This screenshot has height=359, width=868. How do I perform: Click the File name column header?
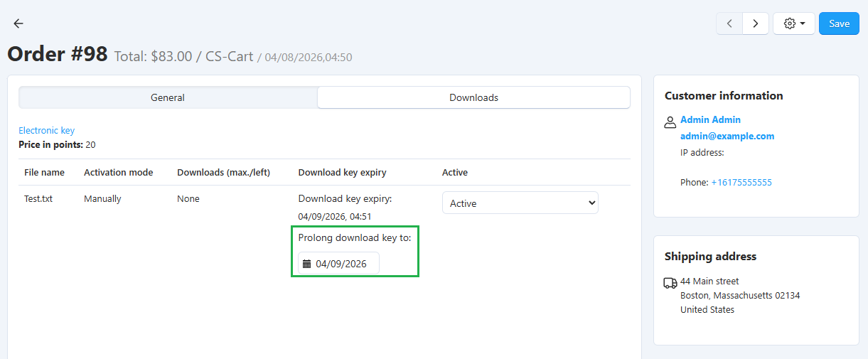pyautogui.click(x=44, y=172)
